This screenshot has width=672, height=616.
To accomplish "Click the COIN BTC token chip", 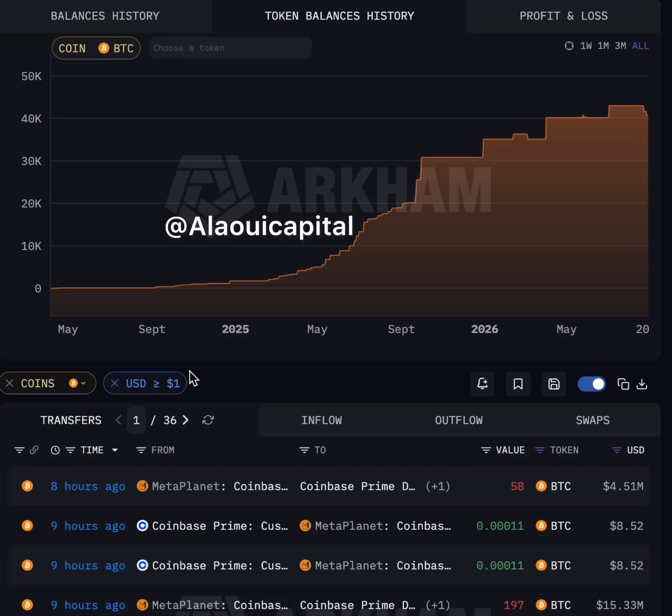I will [x=96, y=48].
